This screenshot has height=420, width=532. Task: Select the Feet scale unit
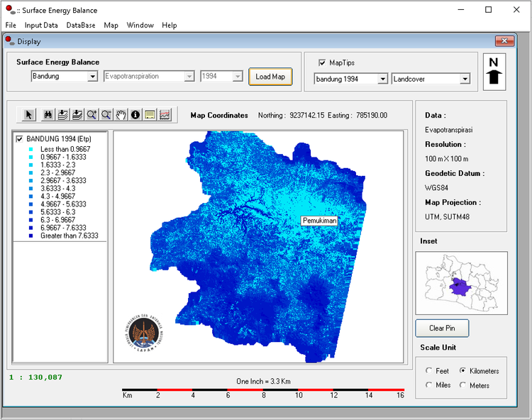point(429,371)
